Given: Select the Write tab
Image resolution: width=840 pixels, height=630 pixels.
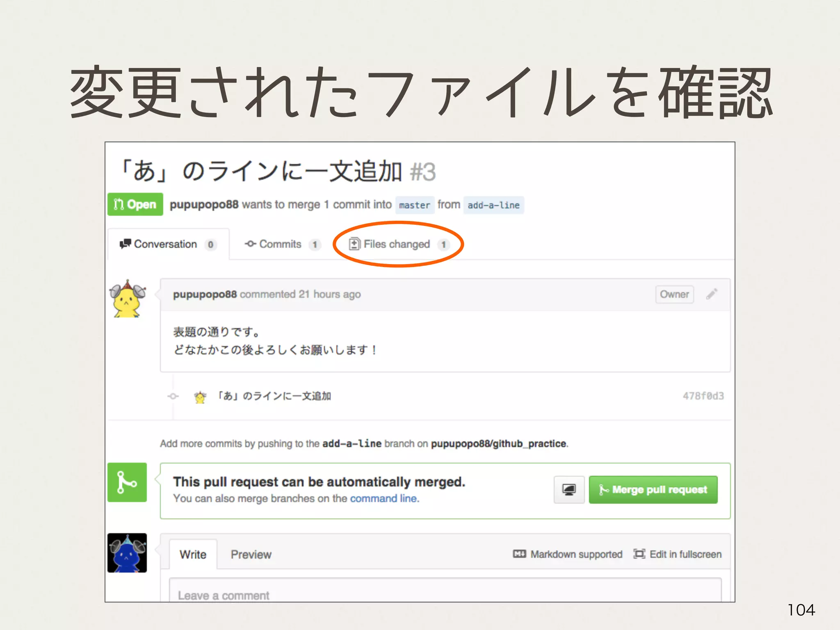Looking at the screenshot, I should 193,555.
